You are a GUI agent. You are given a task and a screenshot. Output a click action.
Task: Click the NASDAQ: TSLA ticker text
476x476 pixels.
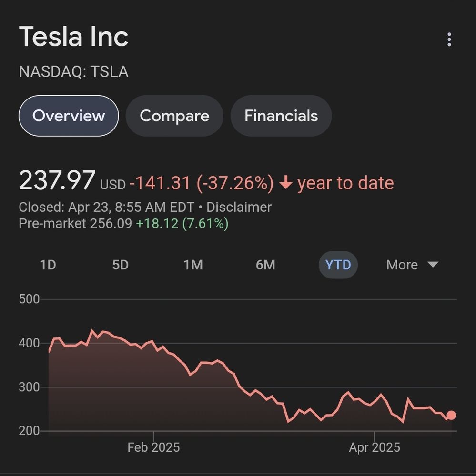pyautogui.click(x=74, y=72)
